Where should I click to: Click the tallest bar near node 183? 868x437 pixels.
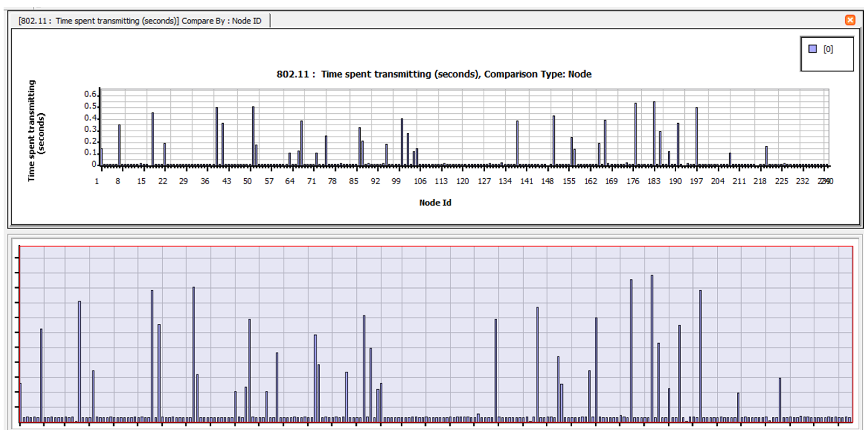coord(654,133)
